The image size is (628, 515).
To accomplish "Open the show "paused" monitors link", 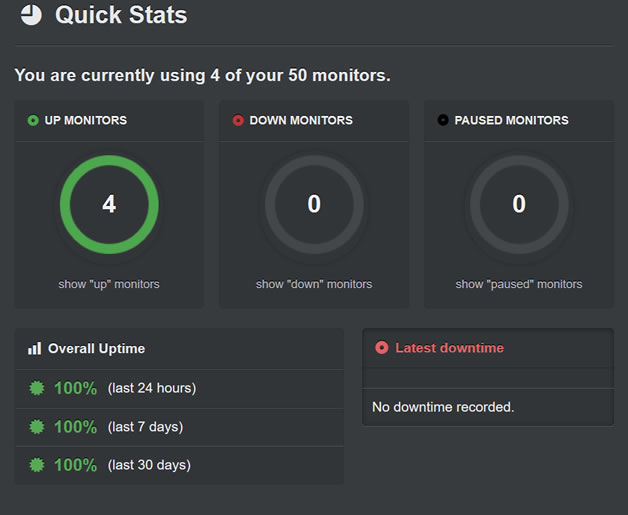I will pyautogui.click(x=519, y=284).
